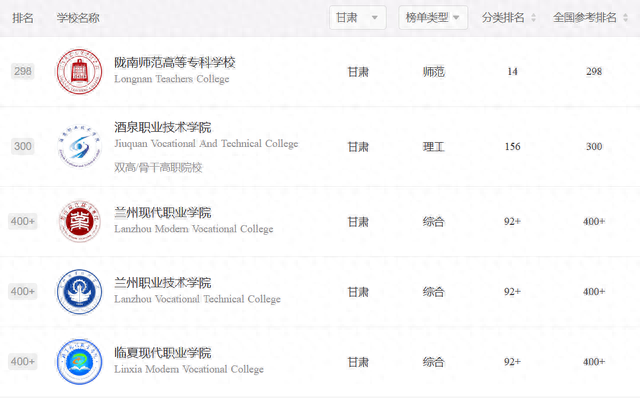Select rank badge 298
The width and height of the screenshot is (640, 398).
(22, 71)
